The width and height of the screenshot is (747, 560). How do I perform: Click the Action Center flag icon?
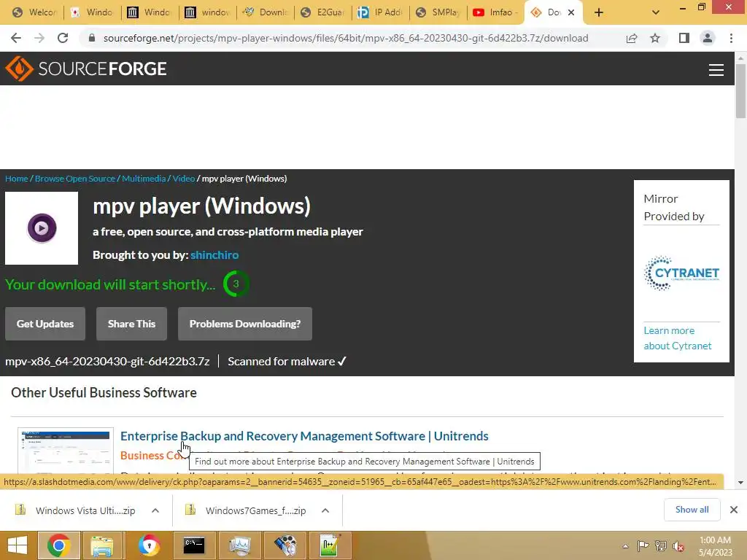click(x=643, y=545)
